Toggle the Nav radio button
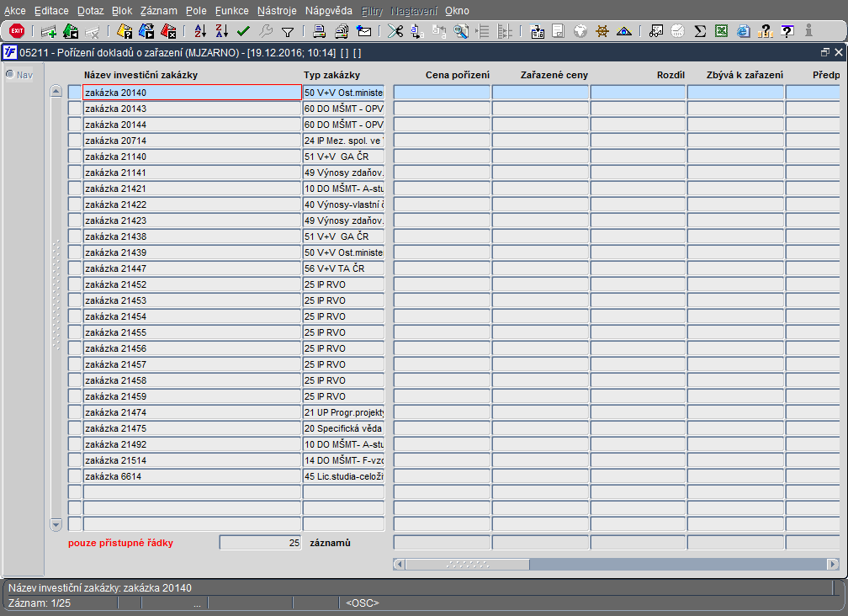 point(10,74)
